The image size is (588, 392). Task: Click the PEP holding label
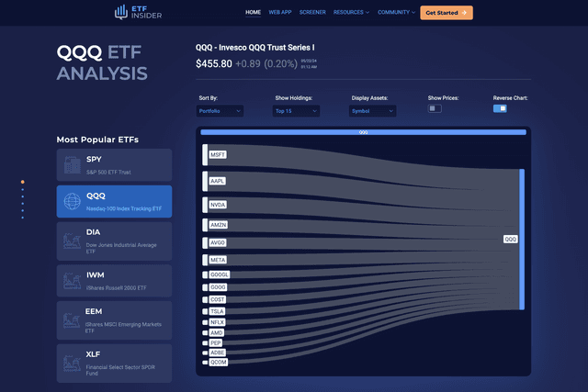pyautogui.click(x=216, y=343)
